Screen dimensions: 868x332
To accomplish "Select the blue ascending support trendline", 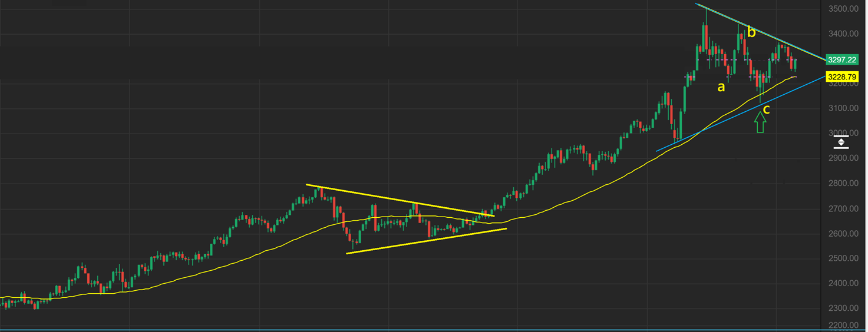I will (x=737, y=115).
